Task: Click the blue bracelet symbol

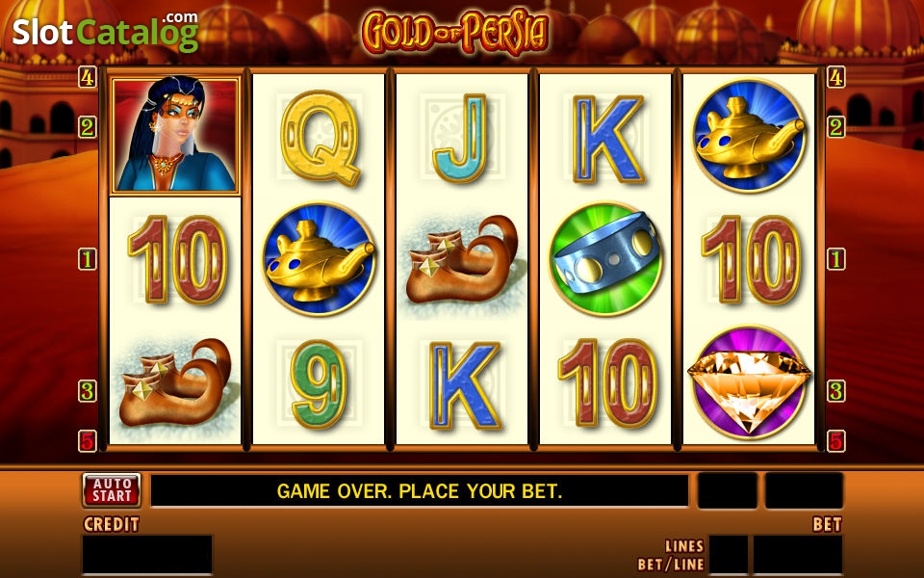Action: (x=605, y=259)
